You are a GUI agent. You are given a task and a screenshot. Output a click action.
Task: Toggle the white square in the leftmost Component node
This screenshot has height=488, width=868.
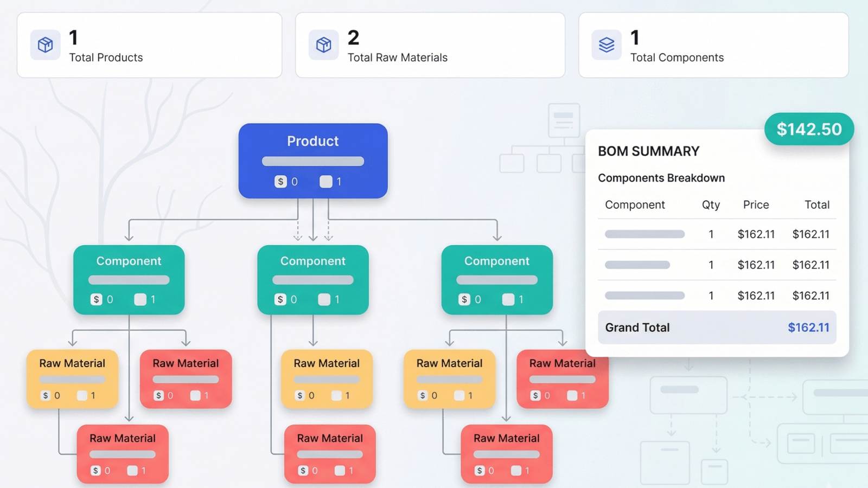point(141,299)
